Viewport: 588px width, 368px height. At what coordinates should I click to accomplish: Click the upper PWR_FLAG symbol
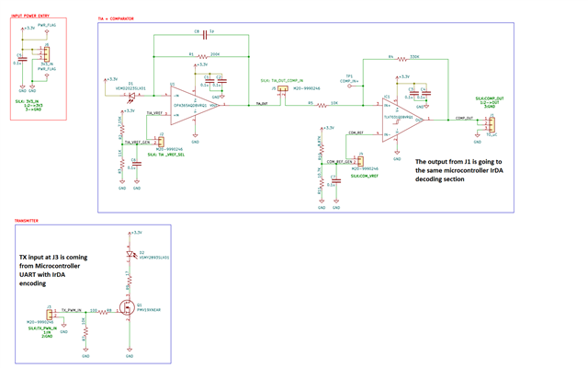click(47, 29)
